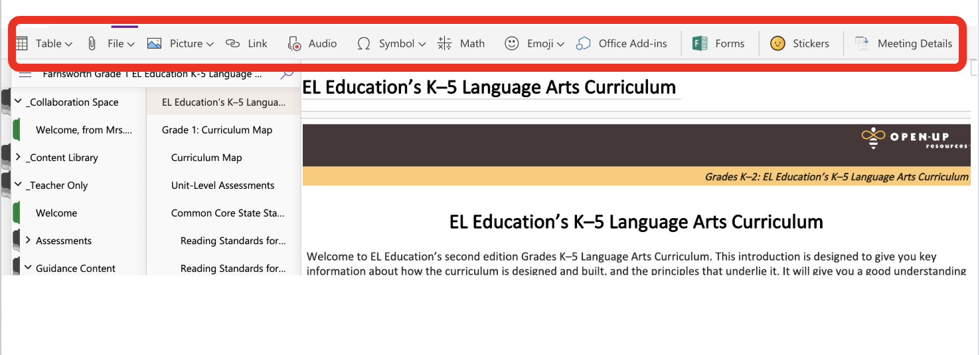Select the _Content Library section group

click(62, 158)
